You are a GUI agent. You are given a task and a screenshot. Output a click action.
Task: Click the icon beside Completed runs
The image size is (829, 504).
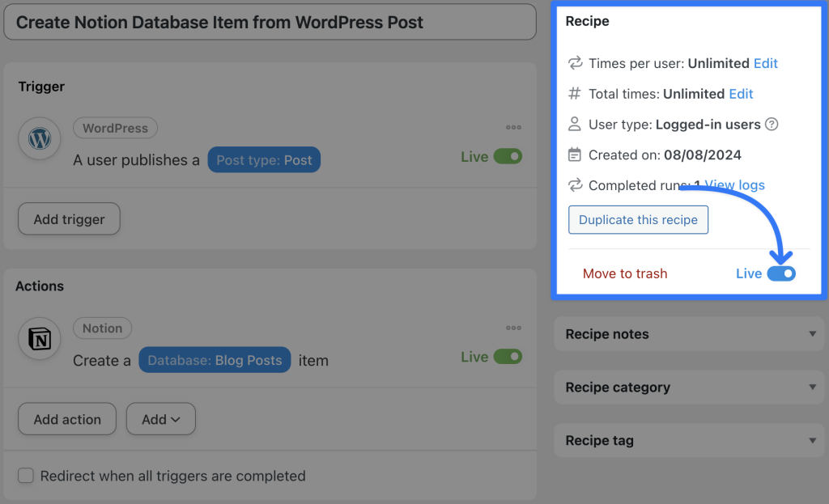[576, 185]
